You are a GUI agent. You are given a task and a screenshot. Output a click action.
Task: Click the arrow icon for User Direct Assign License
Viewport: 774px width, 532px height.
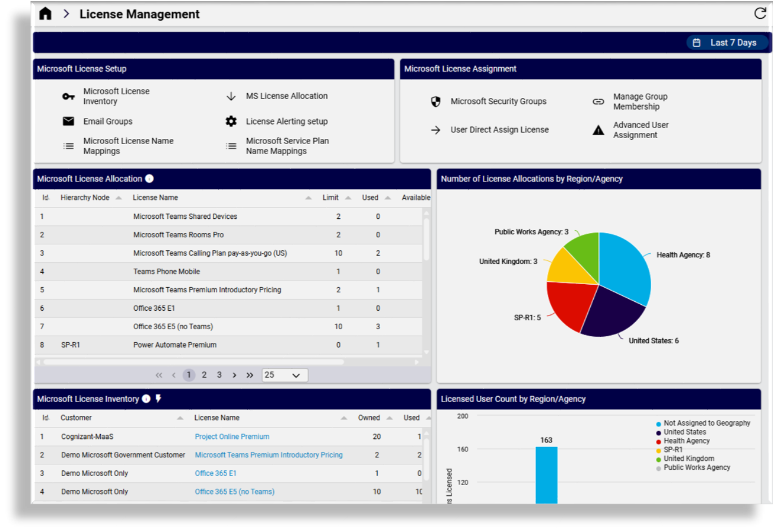(x=436, y=130)
